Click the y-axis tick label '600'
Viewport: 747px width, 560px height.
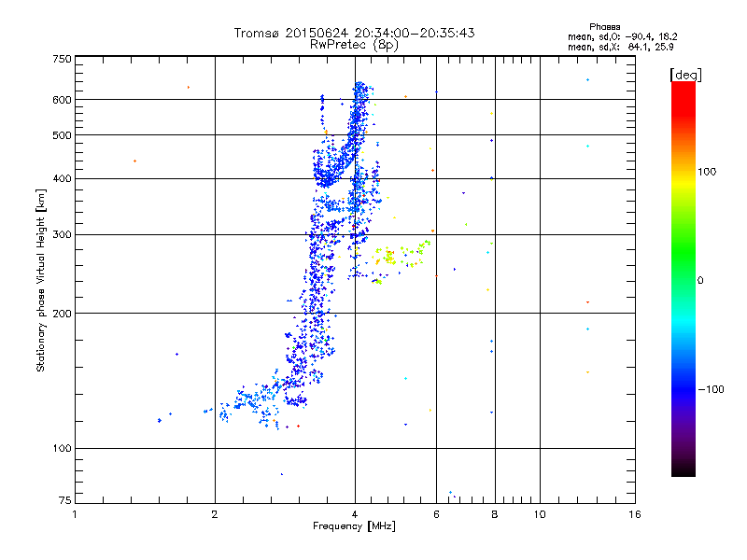[62, 100]
